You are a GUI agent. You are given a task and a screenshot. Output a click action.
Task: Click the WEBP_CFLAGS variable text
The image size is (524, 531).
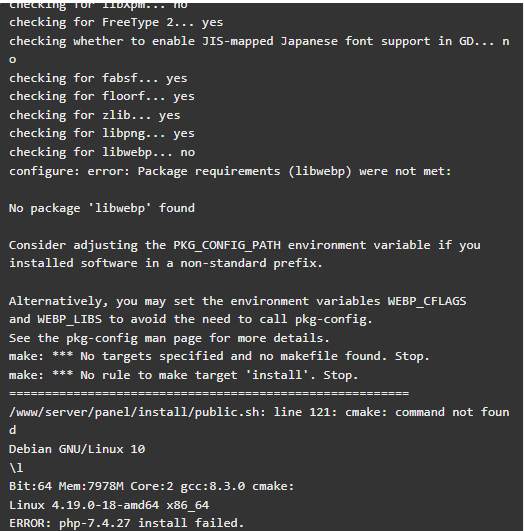pyautogui.click(x=427, y=301)
